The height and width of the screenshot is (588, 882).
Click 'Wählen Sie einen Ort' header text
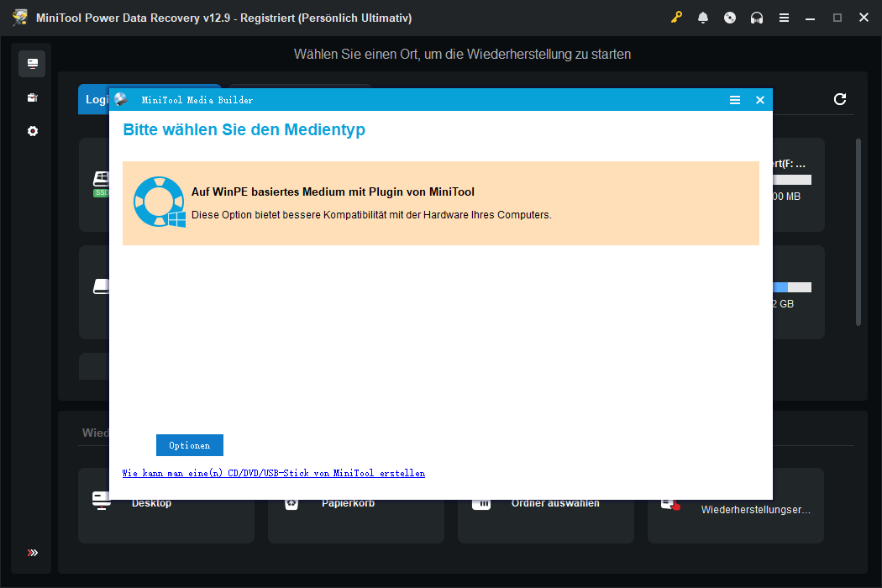462,55
